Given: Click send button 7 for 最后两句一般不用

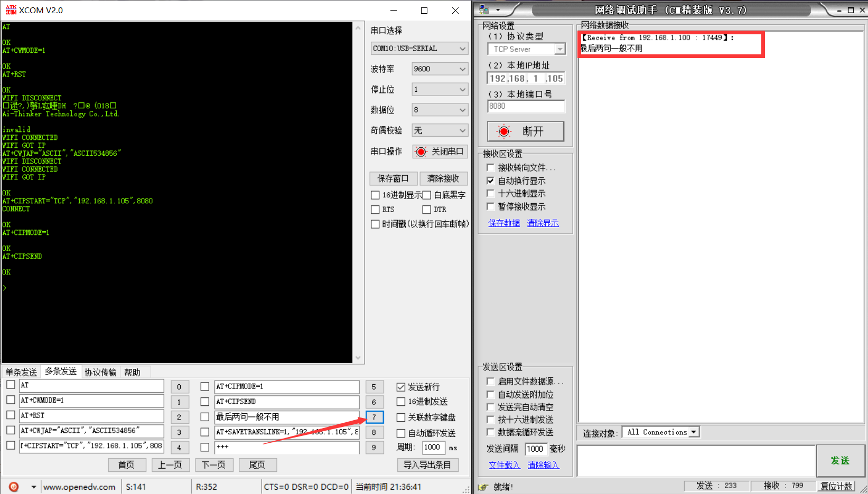Looking at the screenshot, I should pyautogui.click(x=375, y=417).
